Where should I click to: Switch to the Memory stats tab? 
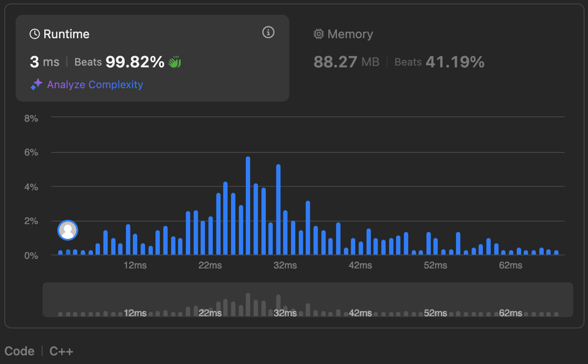tap(350, 34)
